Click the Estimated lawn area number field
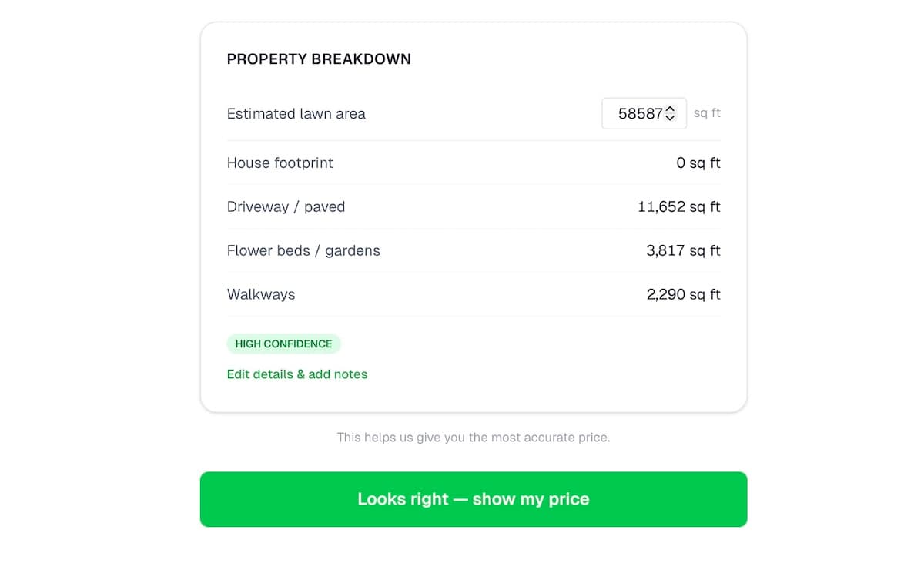The height and width of the screenshot is (570, 924). [x=636, y=113]
